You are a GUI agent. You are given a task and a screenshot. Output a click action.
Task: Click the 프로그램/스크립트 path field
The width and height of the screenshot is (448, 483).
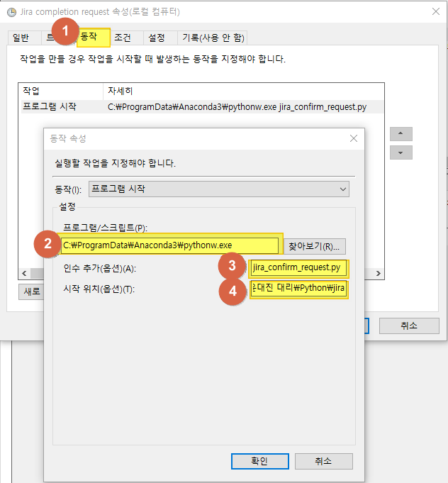[169, 245]
